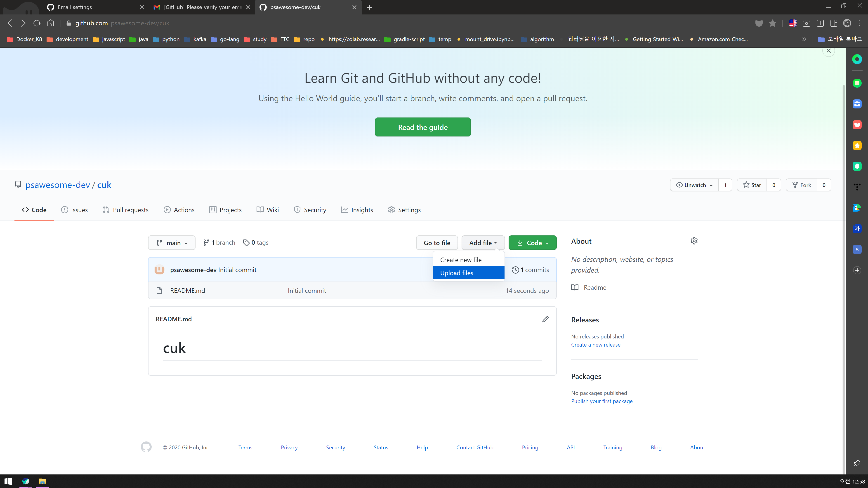Dismiss the Learn Git banner
Image resolution: width=868 pixels, height=488 pixels.
pos(829,51)
